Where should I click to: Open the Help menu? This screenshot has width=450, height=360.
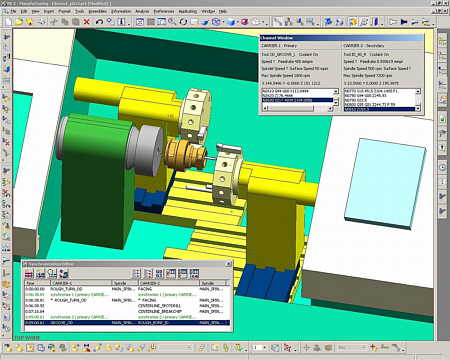pos(223,11)
